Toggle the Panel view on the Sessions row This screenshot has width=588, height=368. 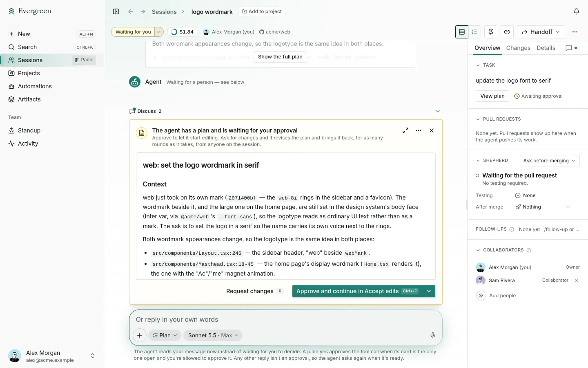85,60
